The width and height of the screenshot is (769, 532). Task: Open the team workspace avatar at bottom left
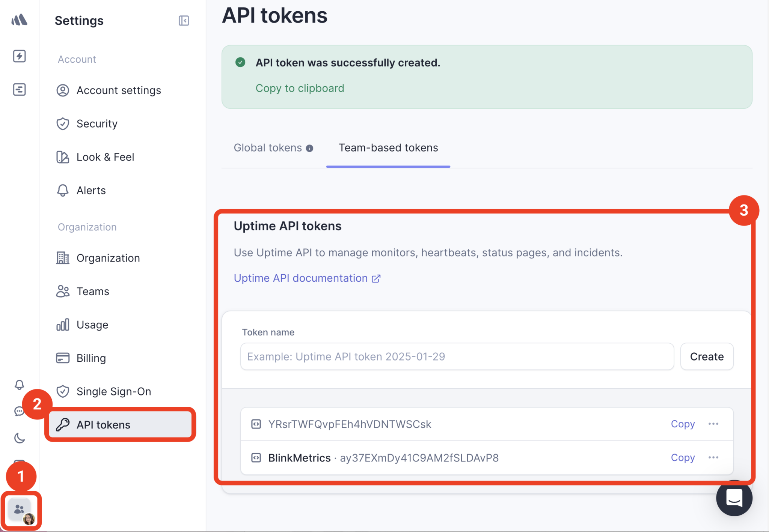click(21, 510)
